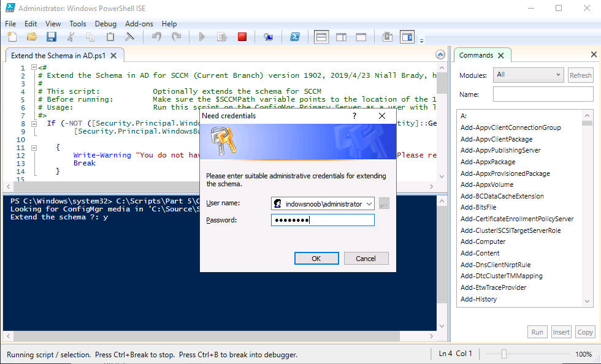Click the Password input field
Screen dimensions: 601x364
[x=323, y=220]
